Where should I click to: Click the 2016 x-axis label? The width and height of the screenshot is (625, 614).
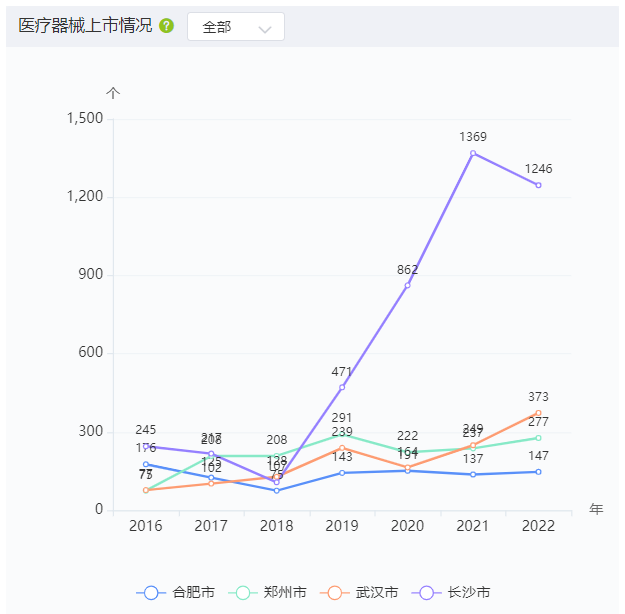tap(146, 526)
